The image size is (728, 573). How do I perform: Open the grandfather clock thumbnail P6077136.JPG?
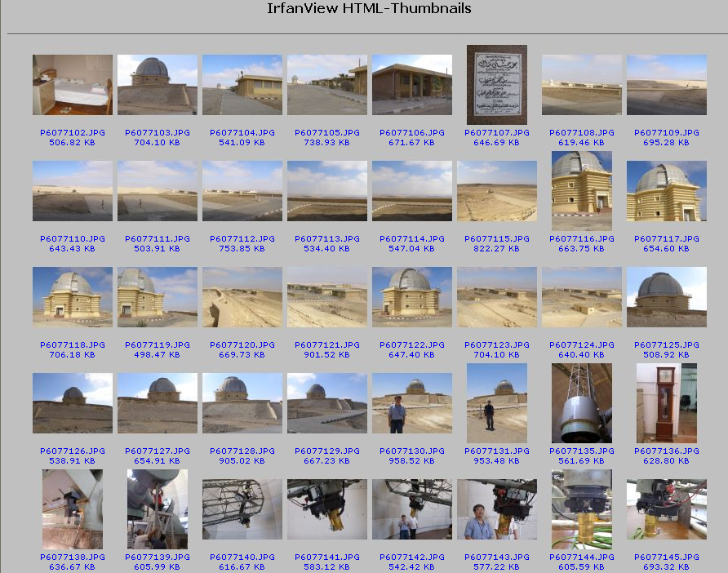667,403
